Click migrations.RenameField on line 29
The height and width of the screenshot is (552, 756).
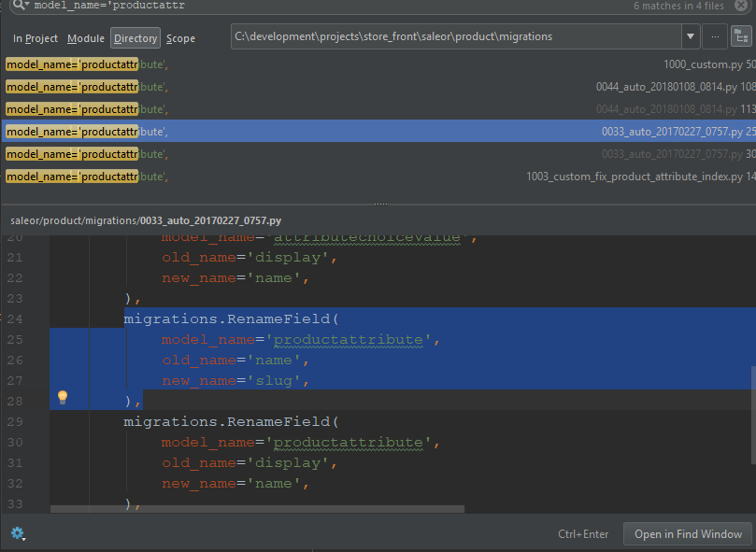tap(226, 422)
